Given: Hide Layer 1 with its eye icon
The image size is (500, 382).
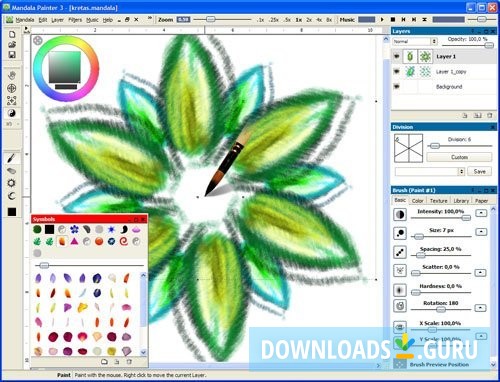Looking at the screenshot, I should [396, 56].
